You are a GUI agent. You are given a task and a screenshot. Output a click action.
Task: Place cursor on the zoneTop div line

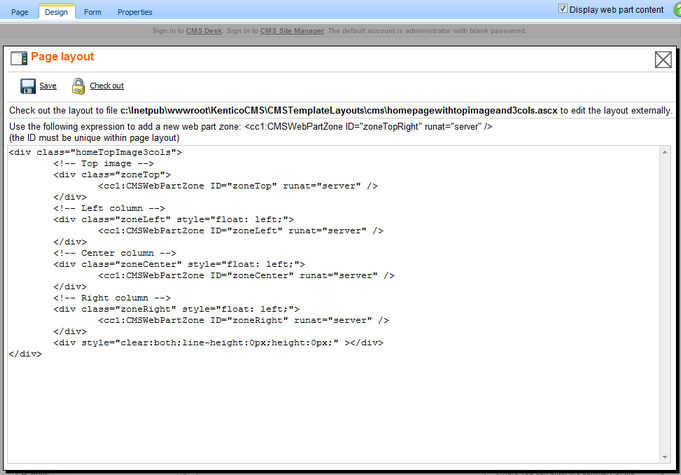120,174
